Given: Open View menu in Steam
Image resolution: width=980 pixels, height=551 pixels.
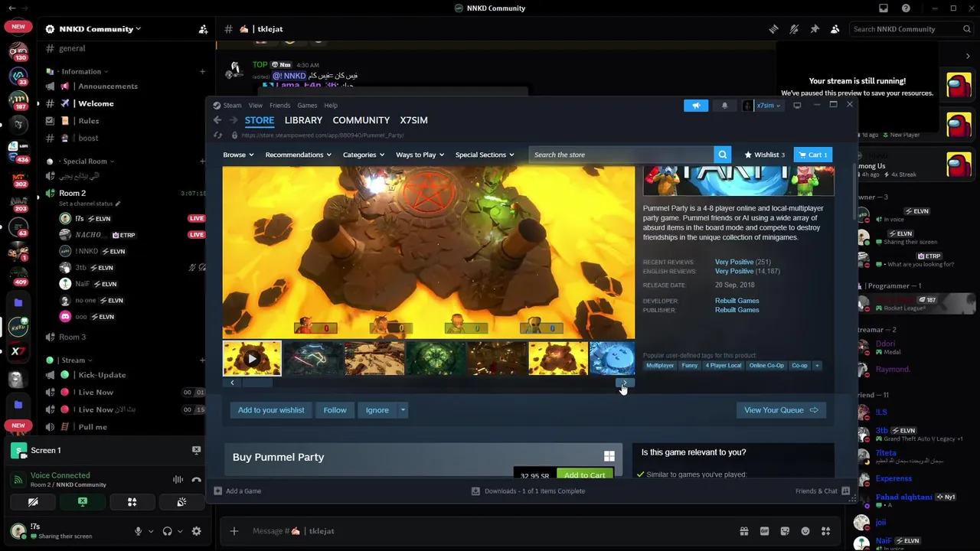Looking at the screenshot, I should tap(256, 106).
